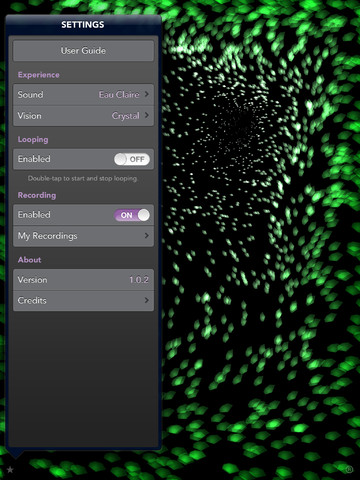Click the chevron arrow beside Crystal
360x480 pixels.
147,115
